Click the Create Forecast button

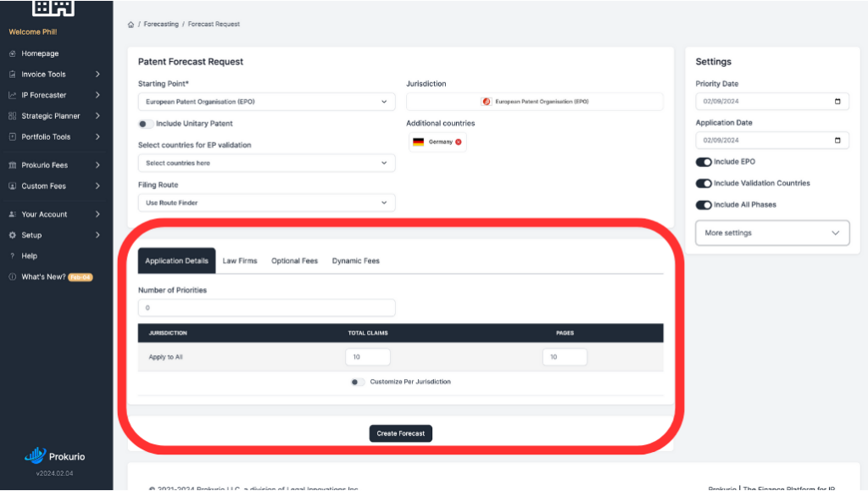click(x=401, y=433)
